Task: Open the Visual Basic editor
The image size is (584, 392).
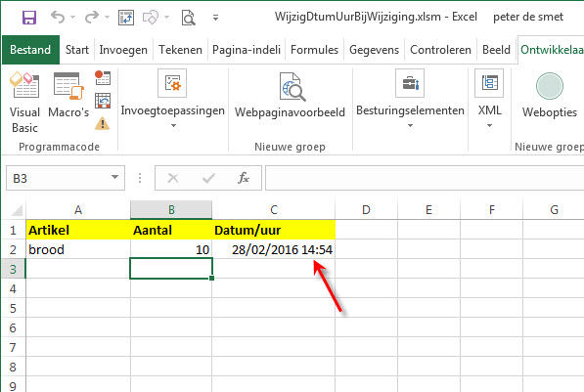Action: tap(24, 103)
